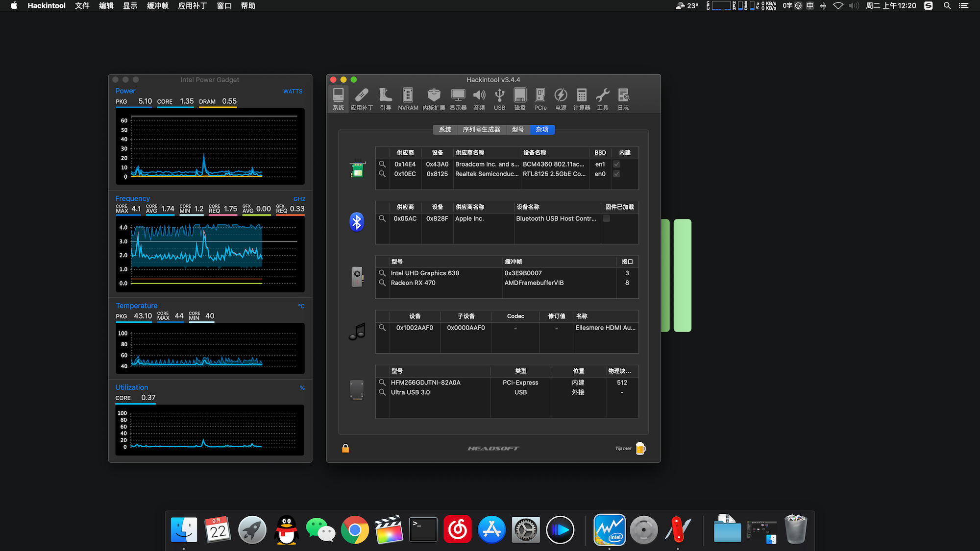Screen dimensions: 980x551
Task: Switch to the 型号 tab
Action: 518,130
